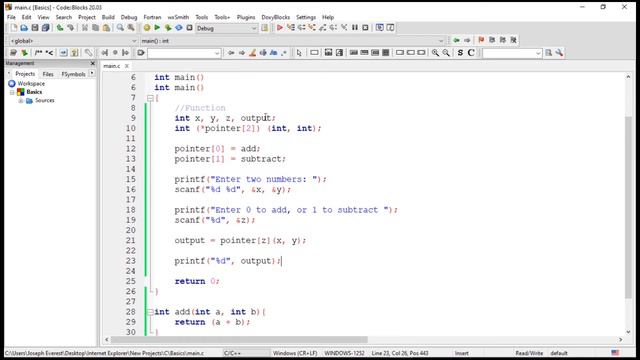This screenshot has width=640, height=360.
Task: Open the Settings menu
Action: [306, 17]
